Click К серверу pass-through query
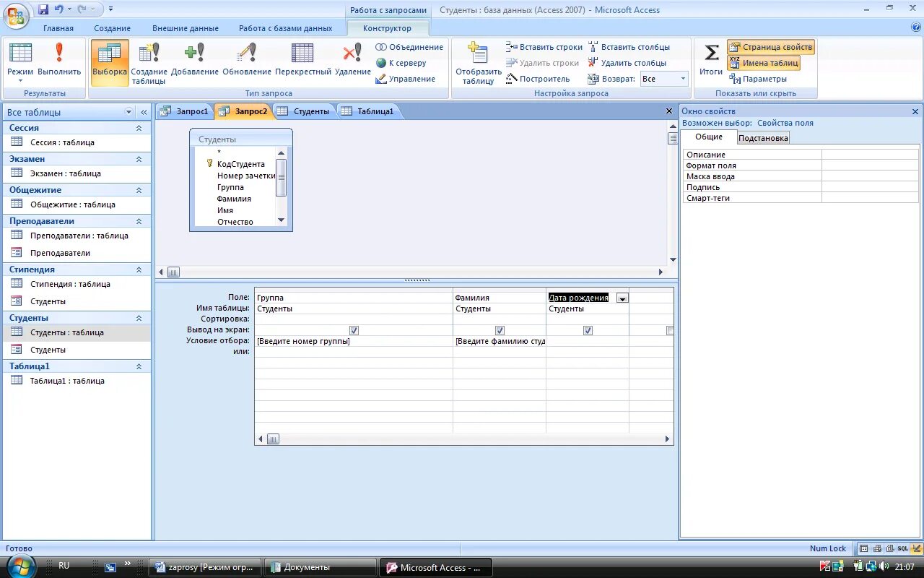The image size is (924, 578). (x=401, y=63)
